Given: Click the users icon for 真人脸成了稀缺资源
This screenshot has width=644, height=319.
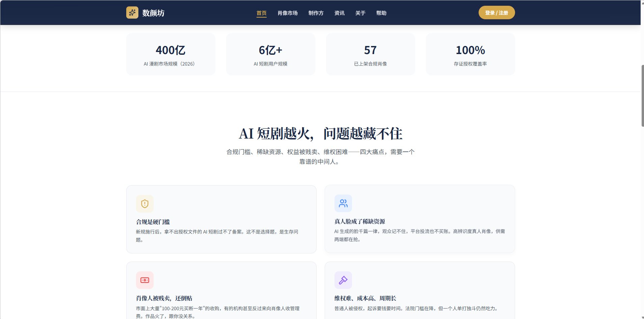Looking at the screenshot, I should [343, 203].
